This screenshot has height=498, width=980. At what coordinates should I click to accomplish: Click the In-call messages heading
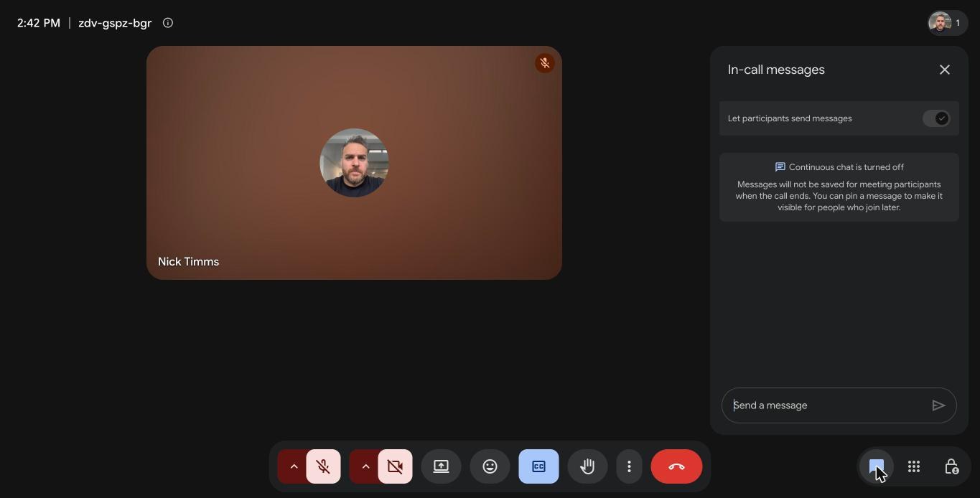click(776, 70)
